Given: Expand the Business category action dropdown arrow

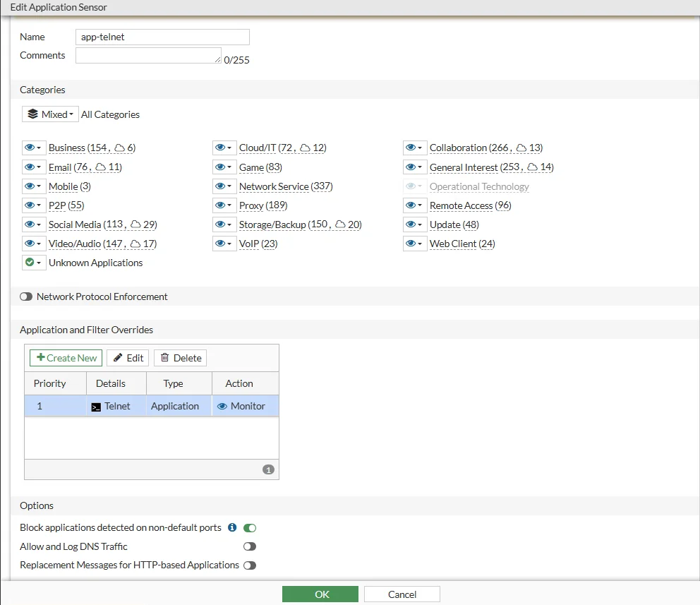Looking at the screenshot, I should pos(39,148).
